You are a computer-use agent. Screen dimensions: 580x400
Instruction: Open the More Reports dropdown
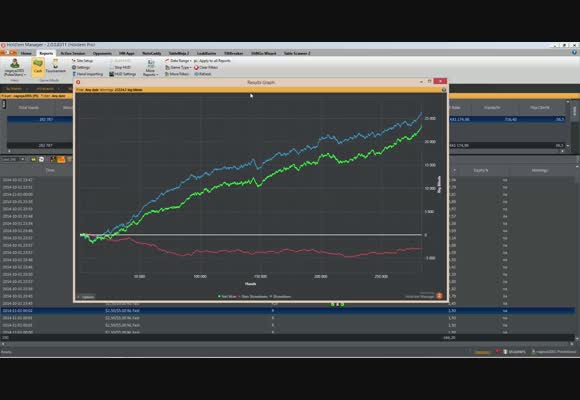point(150,68)
